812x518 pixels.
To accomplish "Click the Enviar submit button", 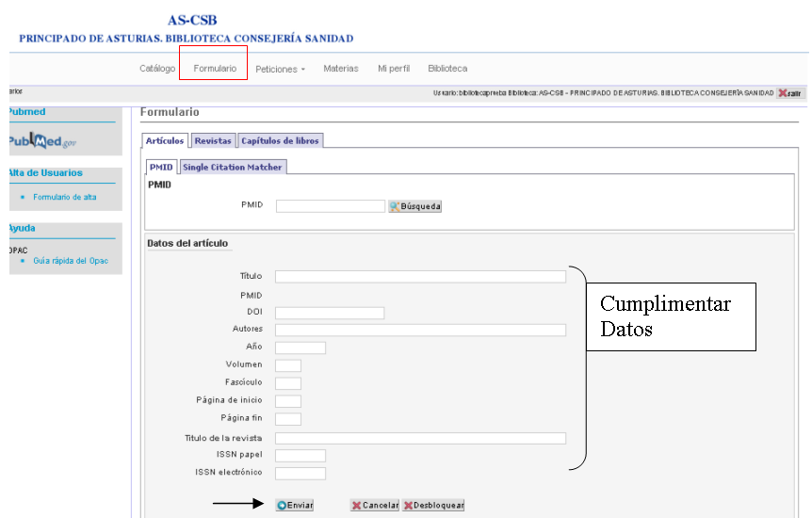I will pyautogui.click(x=295, y=505).
